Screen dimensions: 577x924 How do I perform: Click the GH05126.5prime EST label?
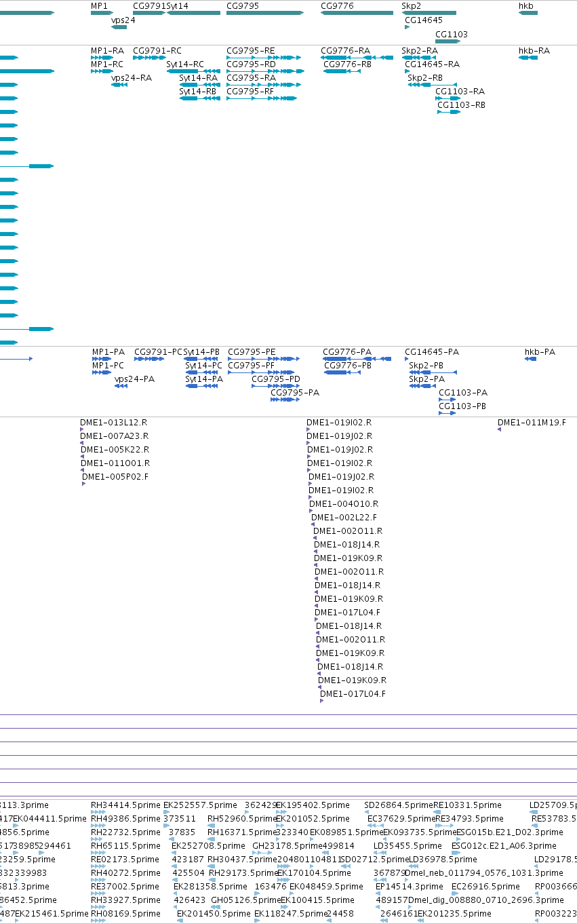coord(245,900)
